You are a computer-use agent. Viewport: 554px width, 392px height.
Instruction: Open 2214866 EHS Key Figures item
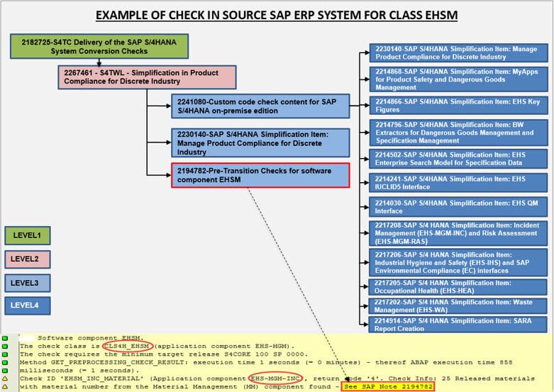click(458, 106)
